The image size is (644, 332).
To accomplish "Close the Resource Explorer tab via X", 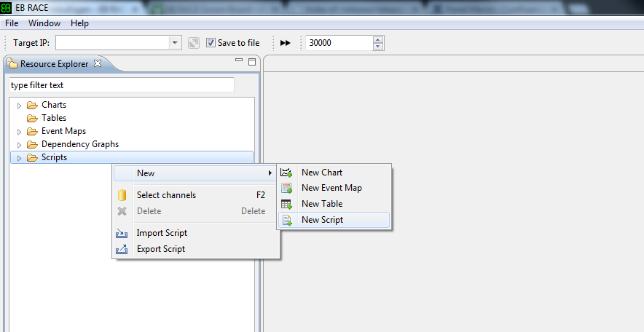I will [x=98, y=63].
